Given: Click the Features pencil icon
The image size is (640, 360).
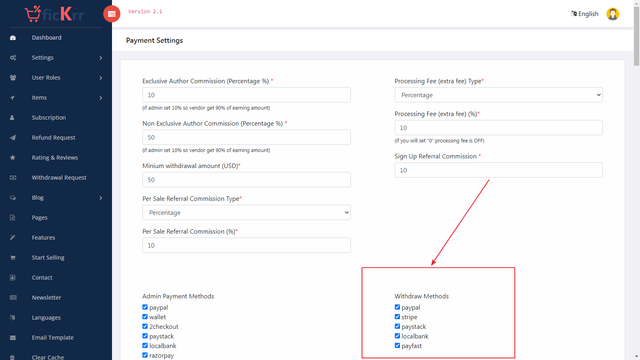Looking at the screenshot, I should point(13,238).
